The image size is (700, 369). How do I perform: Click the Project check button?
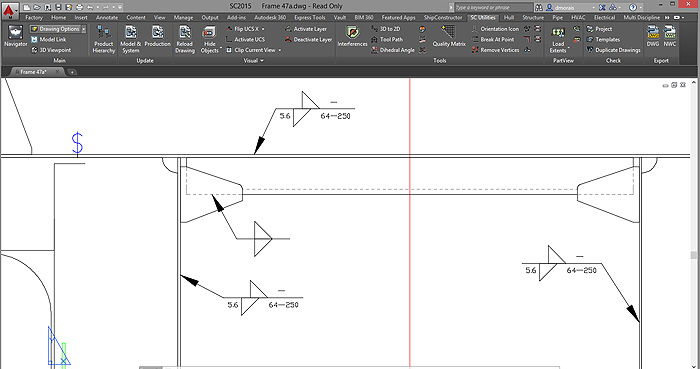[x=599, y=29]
